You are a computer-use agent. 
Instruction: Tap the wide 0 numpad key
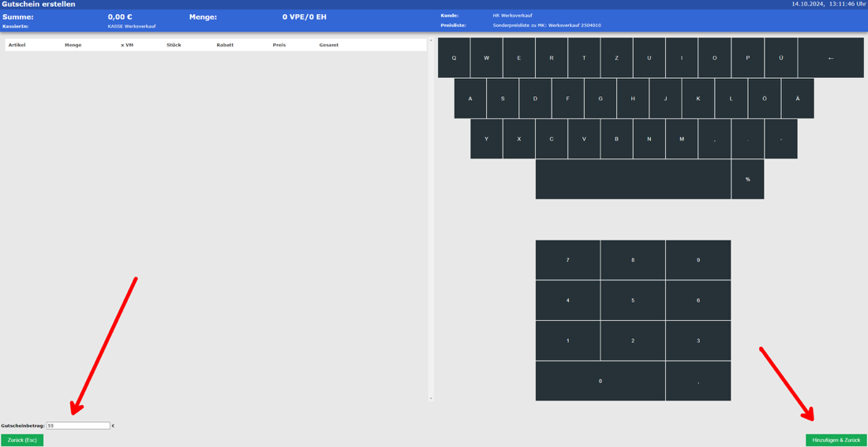[600, 381]
